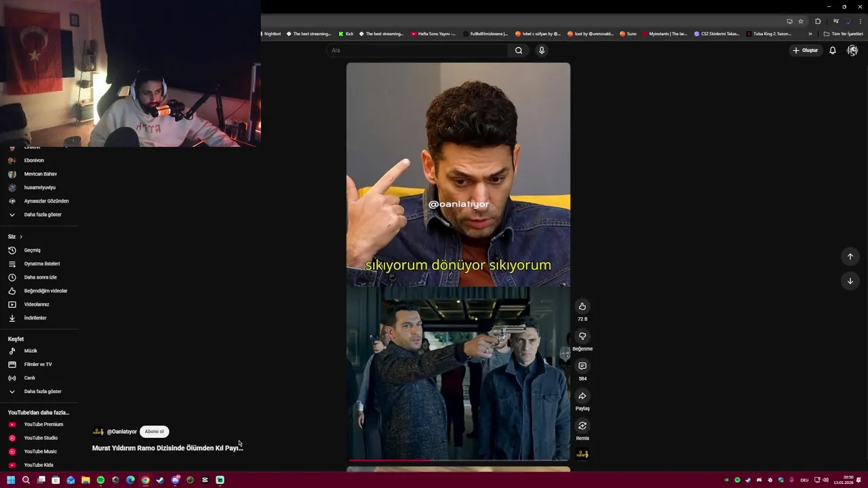Open Nightbot bookmark
The width and height of the screenshot is (868, 488).
pos(272,34)
